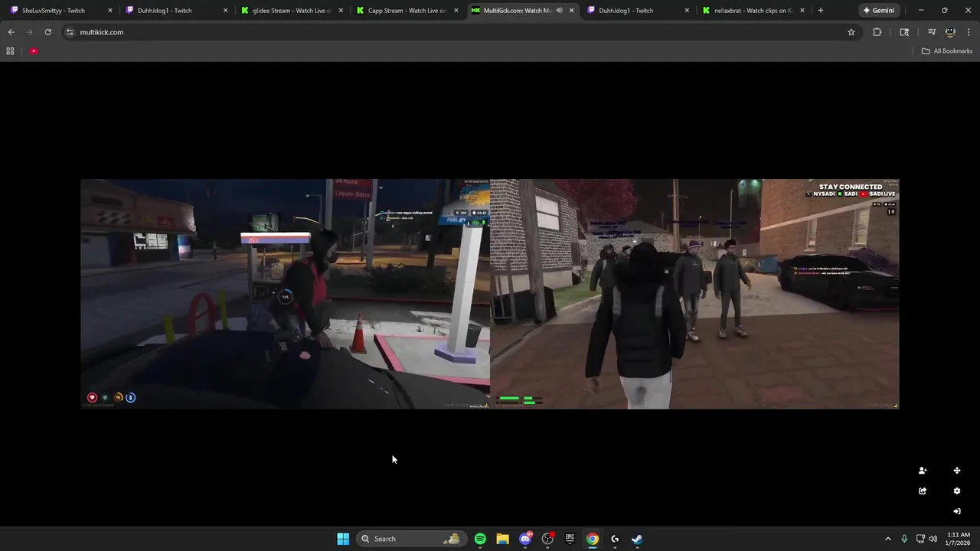
Task: Open the YouTube bookmark icon
Action: click(x=34, y=51)
